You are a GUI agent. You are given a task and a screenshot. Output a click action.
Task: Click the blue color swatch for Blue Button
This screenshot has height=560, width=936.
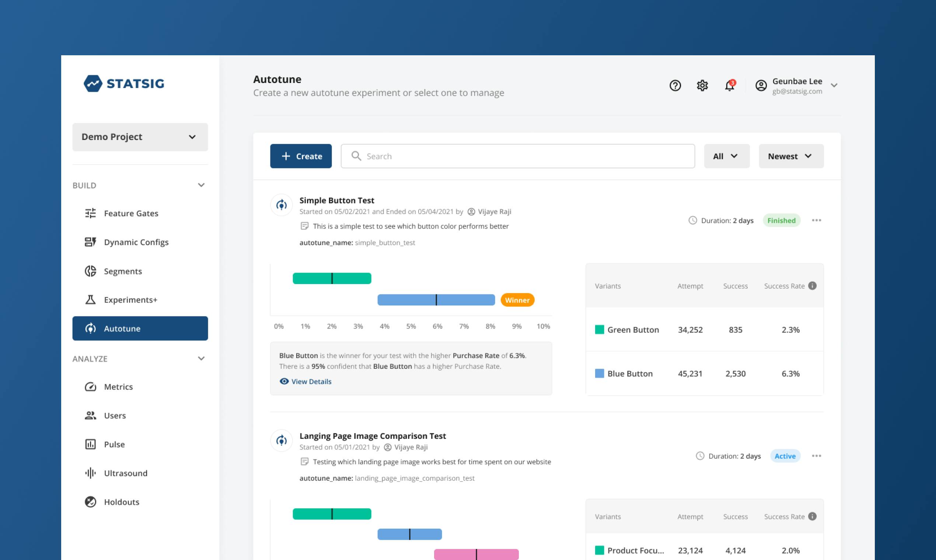point(599,373)
